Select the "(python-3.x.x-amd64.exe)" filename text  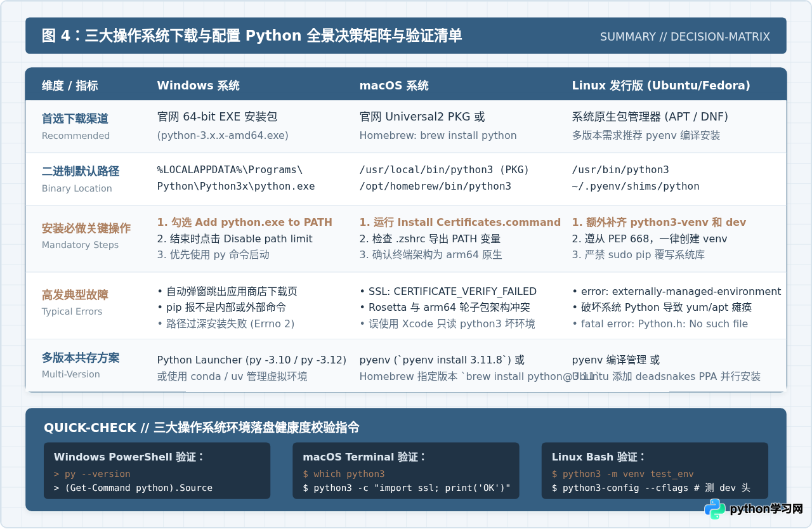click(223, 136)
